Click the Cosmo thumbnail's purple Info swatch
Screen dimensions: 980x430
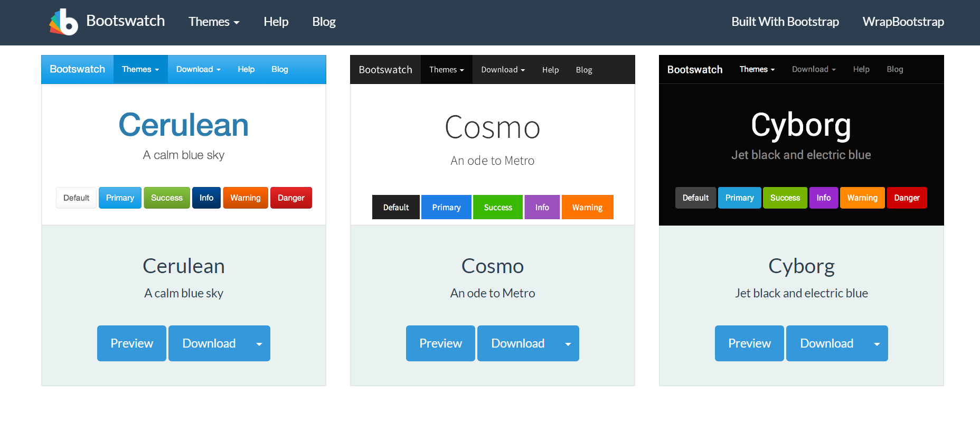point(542,207)
